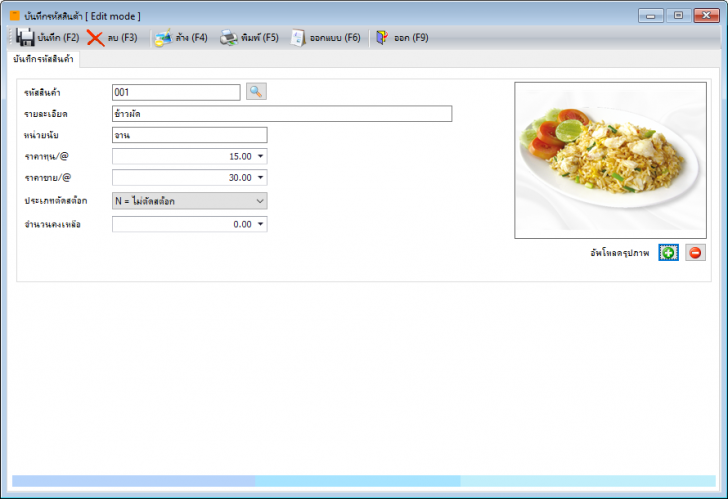
Task: Click the cost price value 15.00
Action: pos(240,157)
